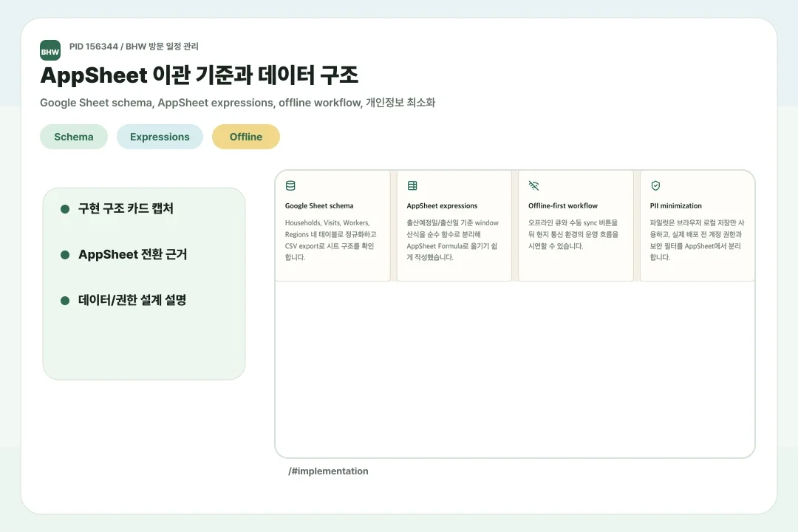
Task: Click the wifi-off icon above Offline-first workflow
Action: click(533, 185)
